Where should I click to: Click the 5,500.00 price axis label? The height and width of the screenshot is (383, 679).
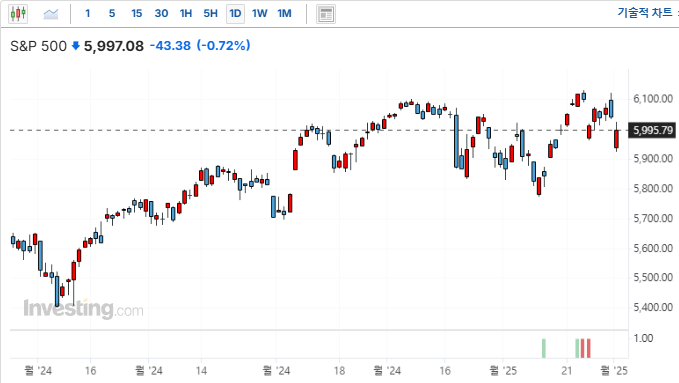pyautogui.click(x=653, y=277)
